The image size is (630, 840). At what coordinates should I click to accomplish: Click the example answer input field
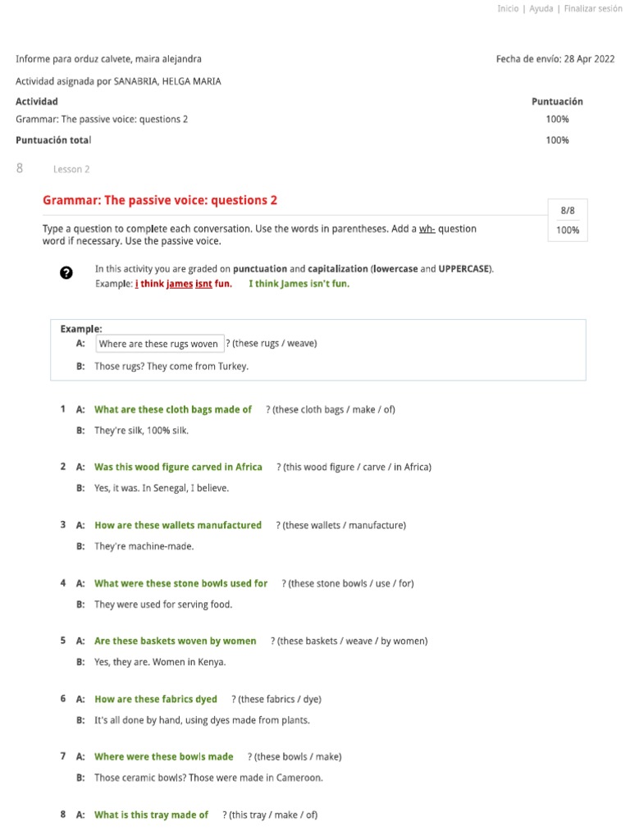[x=160, y=344]
